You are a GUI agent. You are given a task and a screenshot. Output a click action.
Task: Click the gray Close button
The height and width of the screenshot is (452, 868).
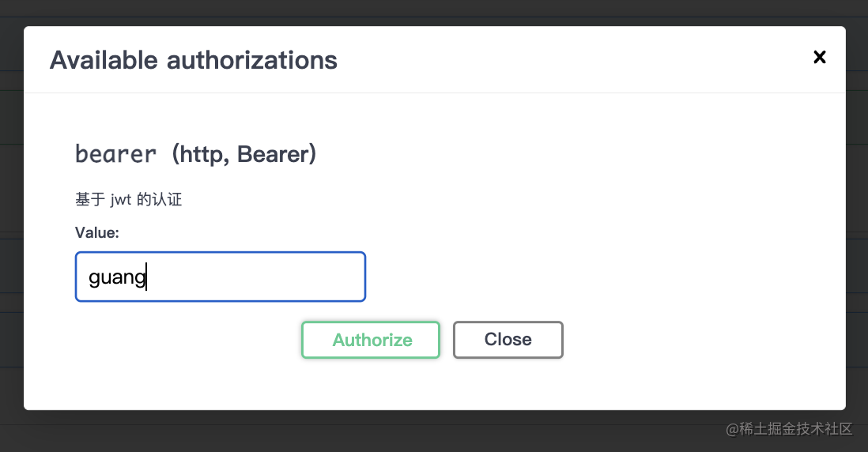tap(508, 340)
